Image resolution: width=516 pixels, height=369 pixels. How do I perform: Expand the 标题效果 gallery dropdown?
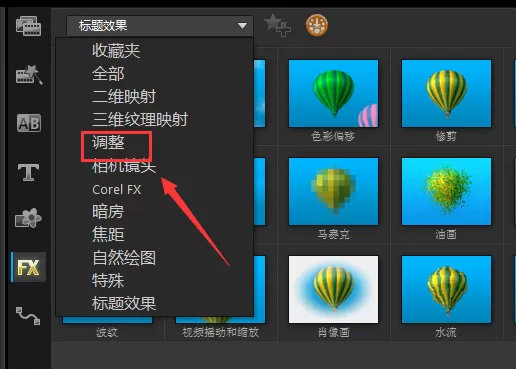(160, 26)
